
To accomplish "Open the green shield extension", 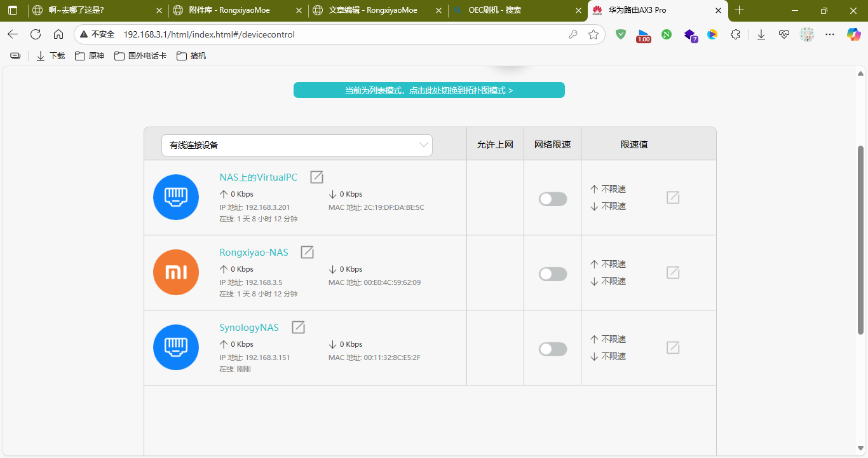I will pyautogui.click(x=621, y=34).
